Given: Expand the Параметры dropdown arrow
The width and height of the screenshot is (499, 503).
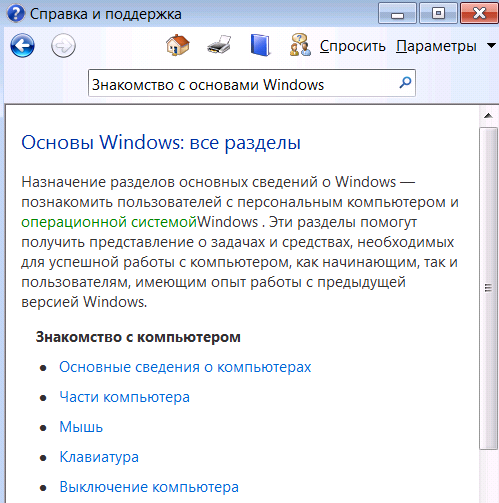Looking at the screenshot, I should tap(491, 45).
